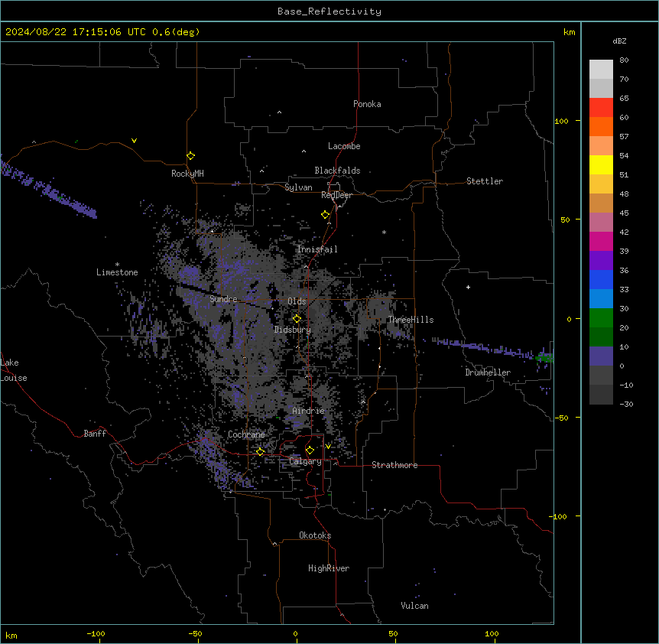Click the 2024/08/22 17:15:06 UTC timestamp
659x644 pixels.
[x=75, y=32]
